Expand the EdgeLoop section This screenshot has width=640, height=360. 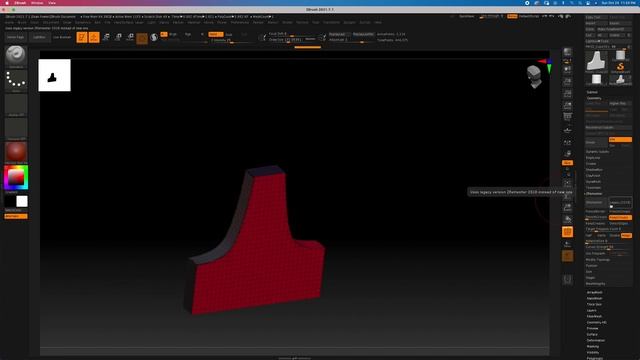(x=593, y=158)
